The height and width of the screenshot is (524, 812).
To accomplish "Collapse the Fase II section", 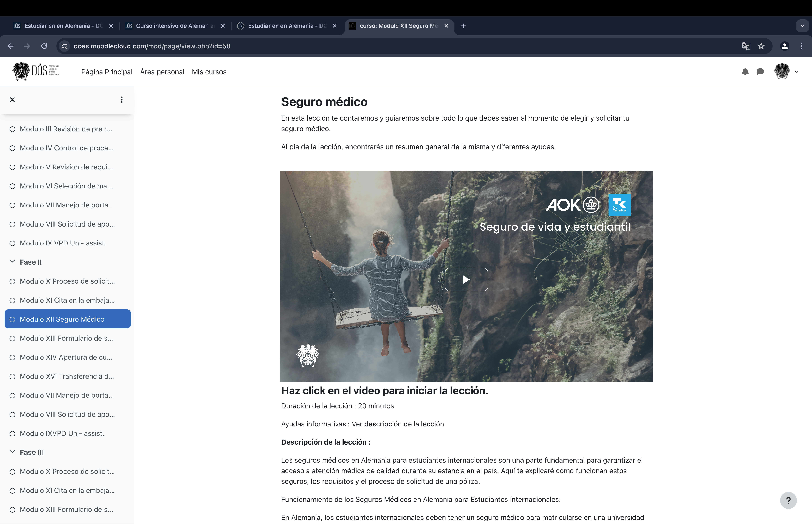I will (12, 261).
